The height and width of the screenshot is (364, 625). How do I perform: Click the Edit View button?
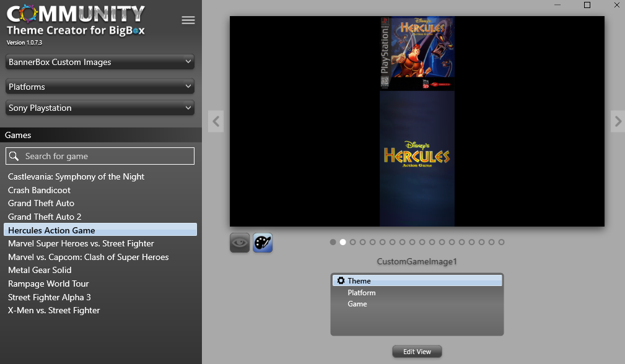417,352
